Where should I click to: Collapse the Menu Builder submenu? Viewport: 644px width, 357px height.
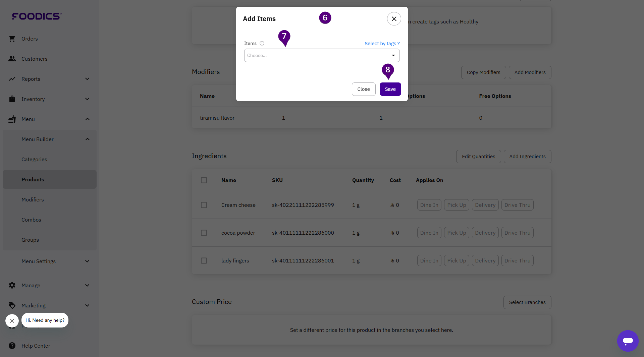point(87,139)
